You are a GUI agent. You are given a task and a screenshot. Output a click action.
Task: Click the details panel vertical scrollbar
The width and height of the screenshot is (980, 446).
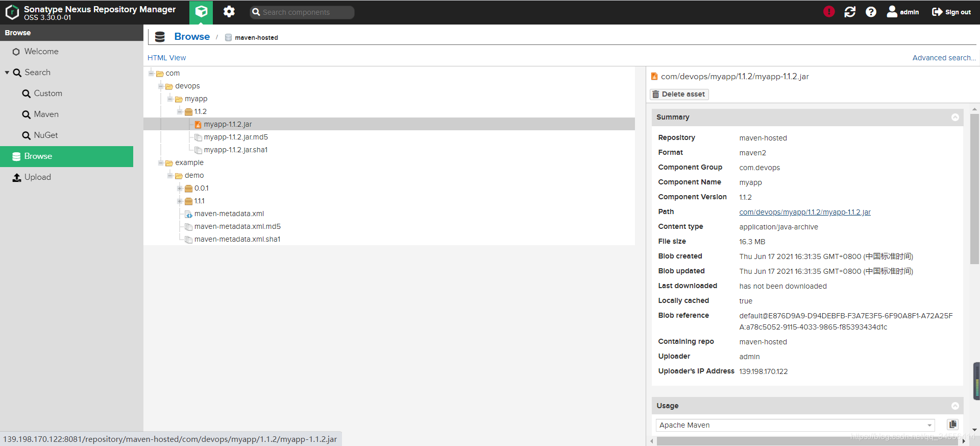(974, 189)
